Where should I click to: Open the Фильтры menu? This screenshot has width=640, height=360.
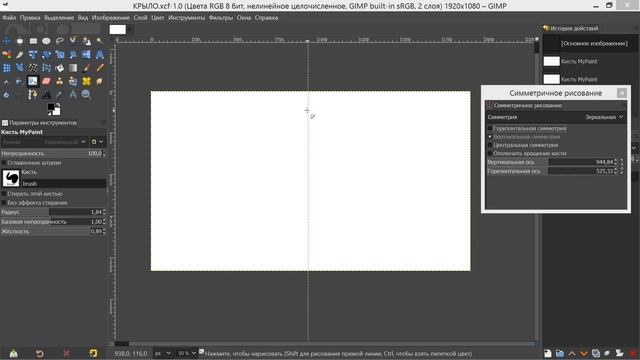point(220,18)
